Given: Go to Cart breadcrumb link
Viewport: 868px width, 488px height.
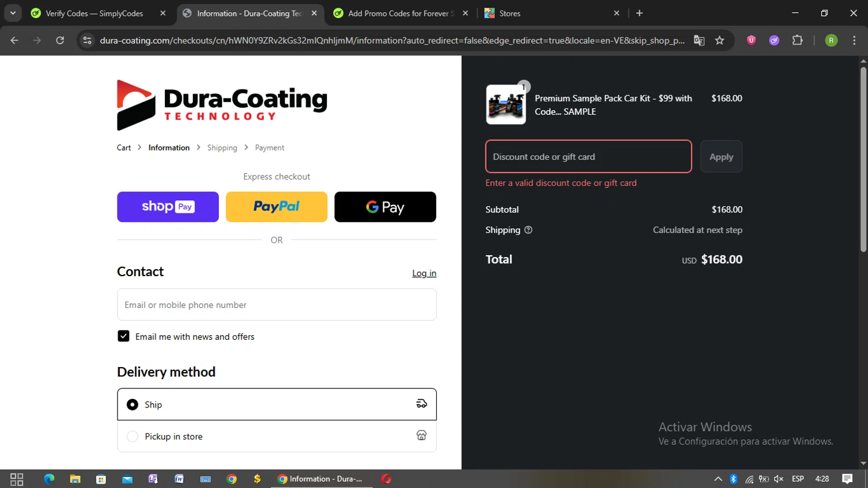Looking at the screenshot, I should 124,148.
